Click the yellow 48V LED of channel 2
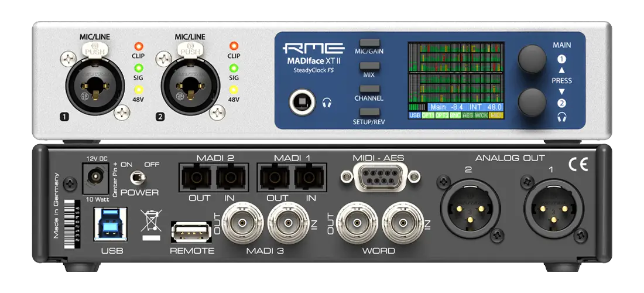Image resolution: width=644 pixels, height=293 pixels. coord(234,90)
